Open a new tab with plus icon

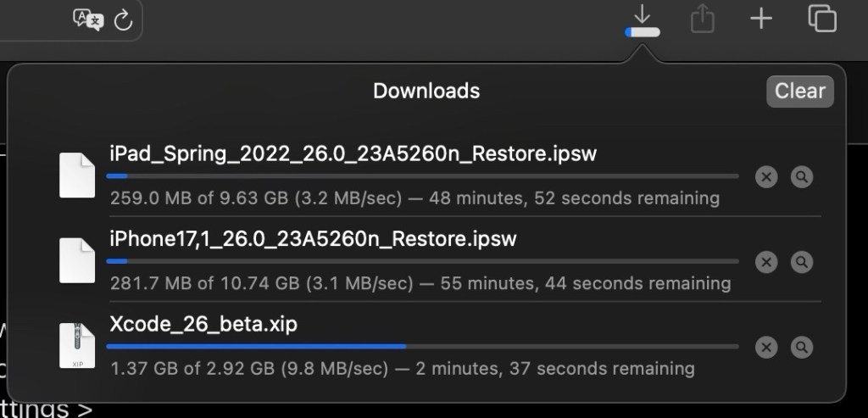(x=762, y=19)
